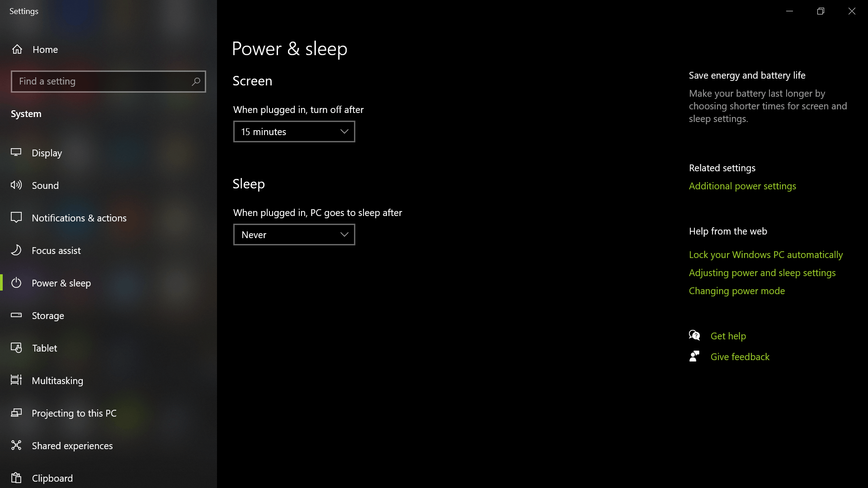The width and height of the screenshot is (868, 488).
Task: Open the Sound settings icon
Action: pyautogui.click(x=17, y=185)
